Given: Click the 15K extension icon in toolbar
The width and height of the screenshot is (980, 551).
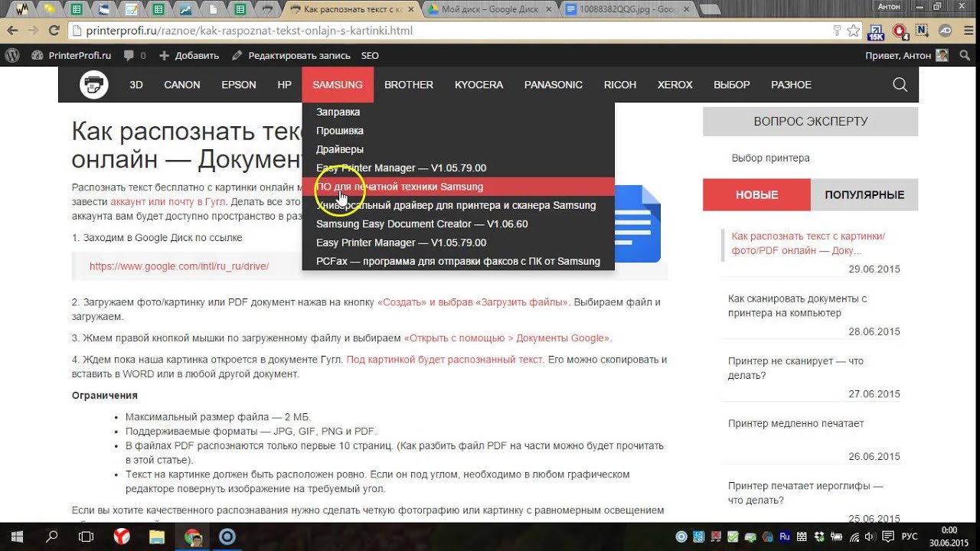Looking at the screenshot, I should click(876, 31).
